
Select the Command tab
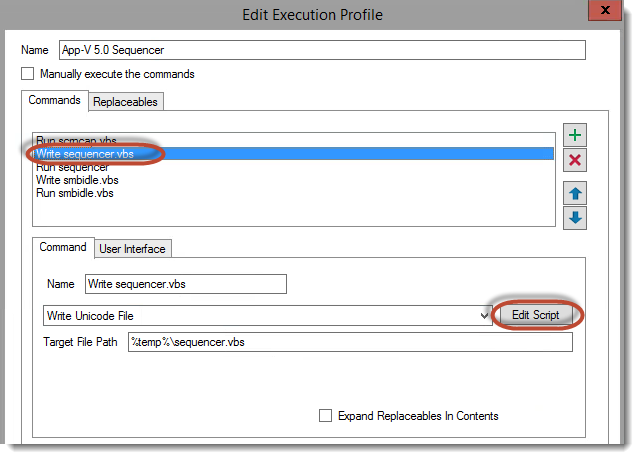pos(63,247)
